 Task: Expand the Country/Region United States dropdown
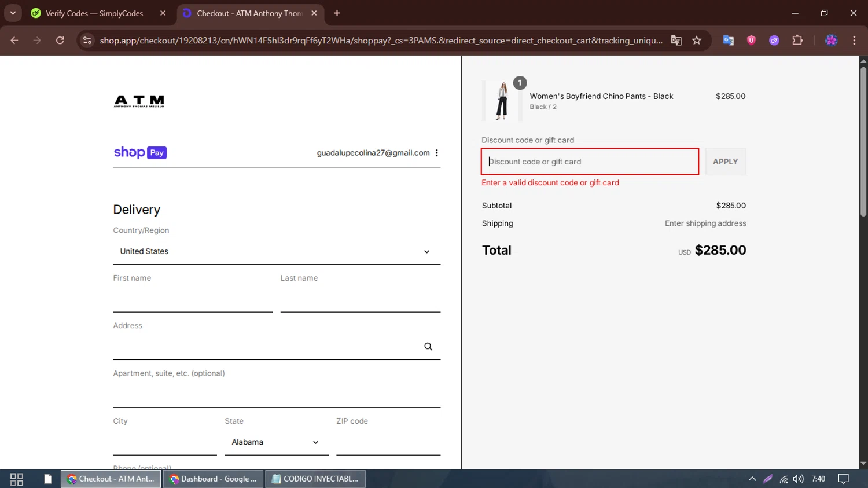pos(277,251)
